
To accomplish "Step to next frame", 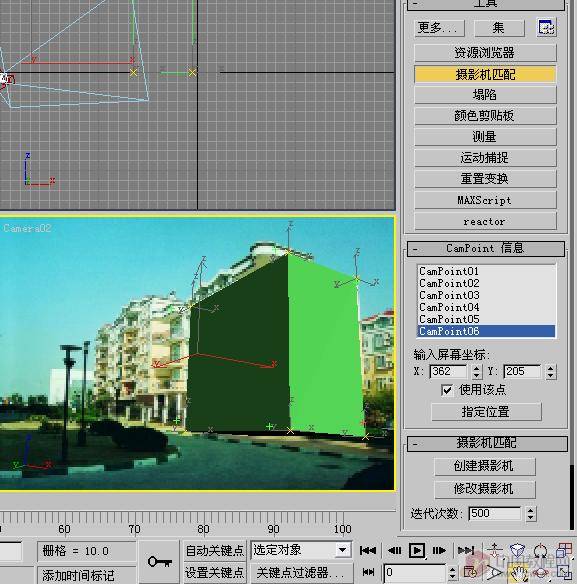I will pyautogui.click(x=439, y=550).
